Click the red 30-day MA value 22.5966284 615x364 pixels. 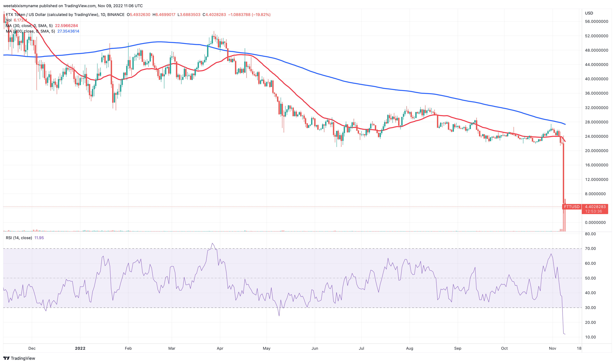click(x=66, y=26)
